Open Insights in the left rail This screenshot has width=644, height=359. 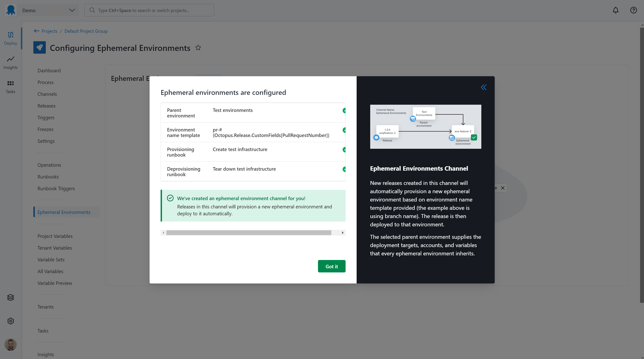[11, 63]
